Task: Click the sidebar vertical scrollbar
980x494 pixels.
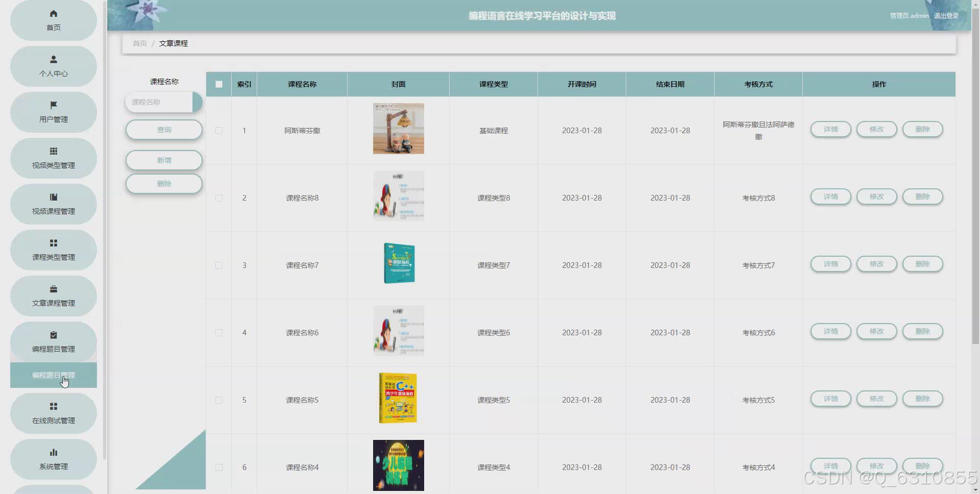Action: [x=105, y=230]
